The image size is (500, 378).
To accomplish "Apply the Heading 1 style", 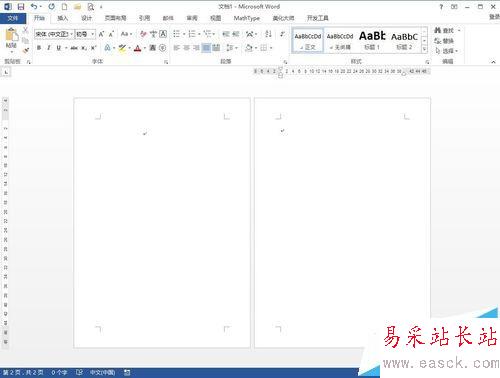I will coord(372,40).
